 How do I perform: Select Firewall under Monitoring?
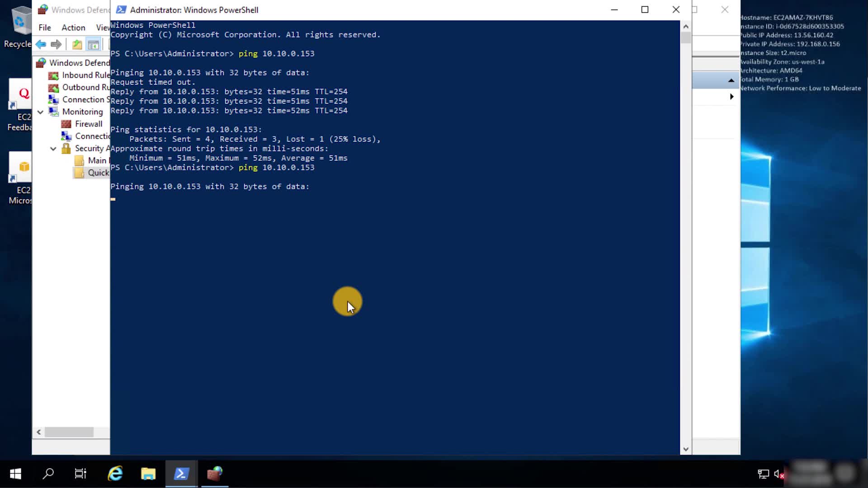tap(89, 124)
